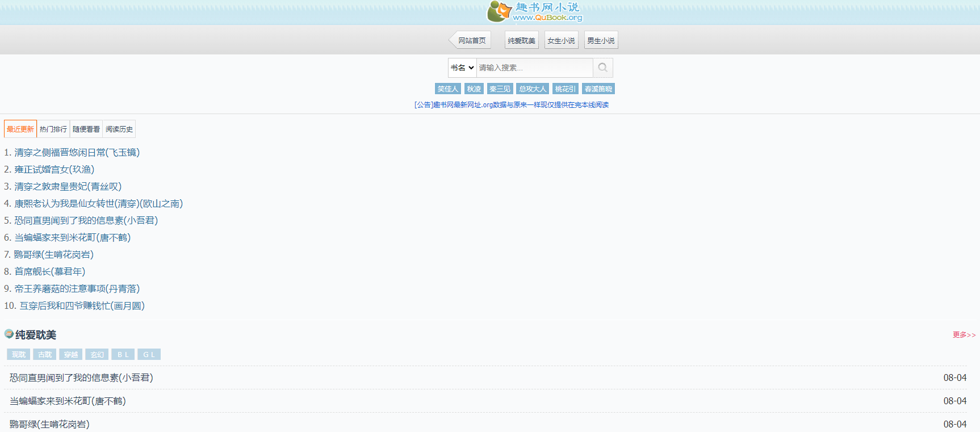Open the 书名 search type dropdown

point(462,68)
